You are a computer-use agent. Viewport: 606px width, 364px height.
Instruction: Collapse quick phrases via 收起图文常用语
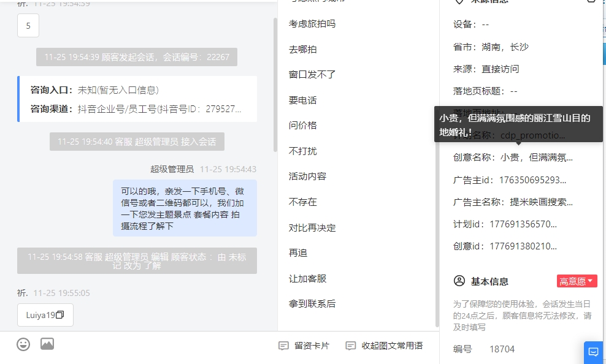[384, 346]
